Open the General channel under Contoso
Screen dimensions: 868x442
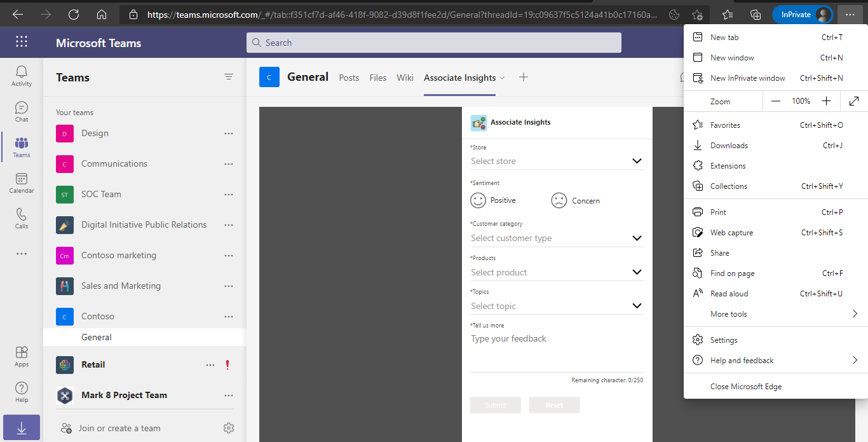click(x=144, y=337)
